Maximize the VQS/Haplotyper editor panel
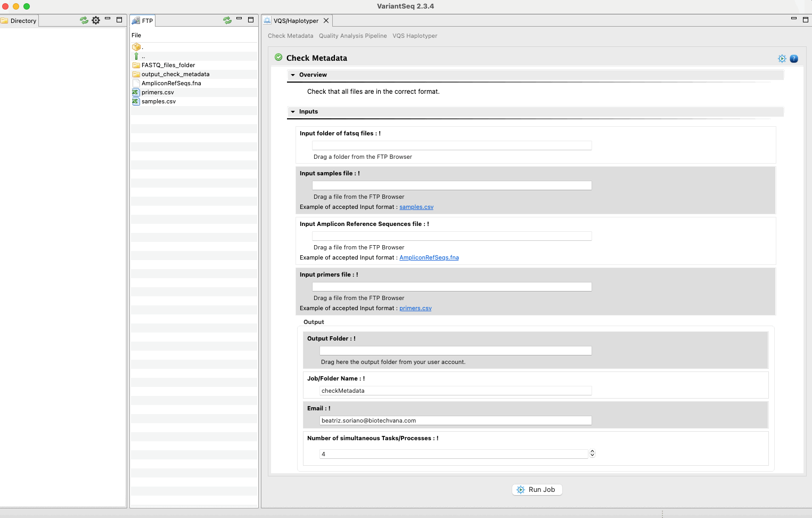This screenshot has width=812, height=518. click(806, 20)
